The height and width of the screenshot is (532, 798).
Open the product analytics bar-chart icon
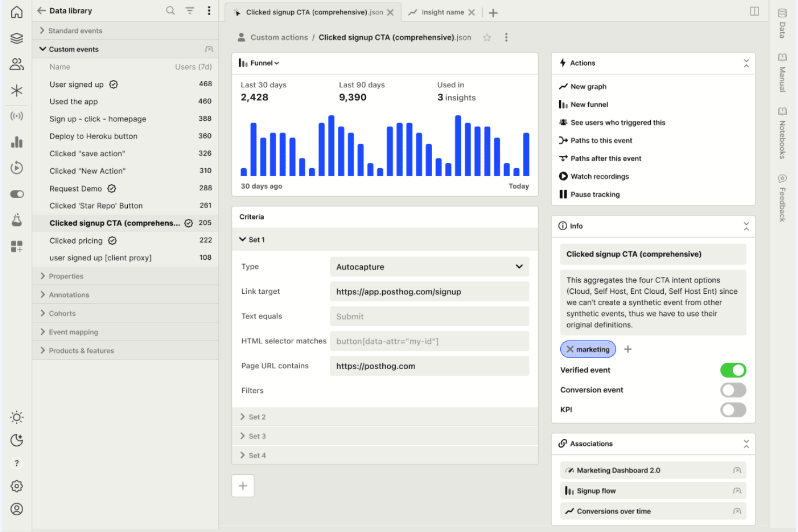(17, 142)
